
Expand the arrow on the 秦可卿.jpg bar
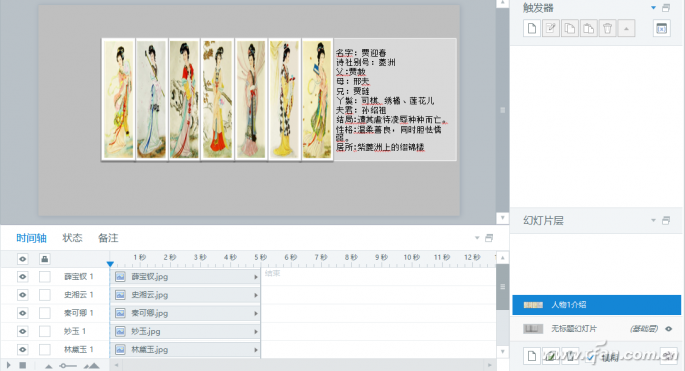(256, 314)
